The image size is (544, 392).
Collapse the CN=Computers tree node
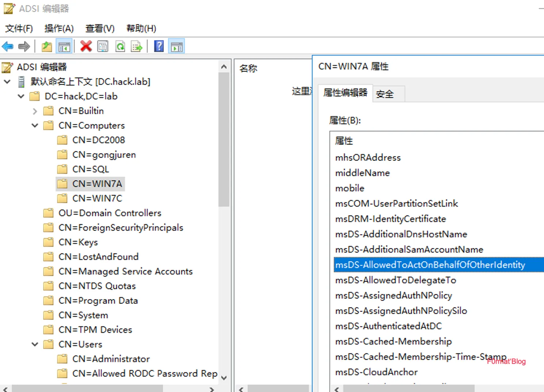point(35,126)
